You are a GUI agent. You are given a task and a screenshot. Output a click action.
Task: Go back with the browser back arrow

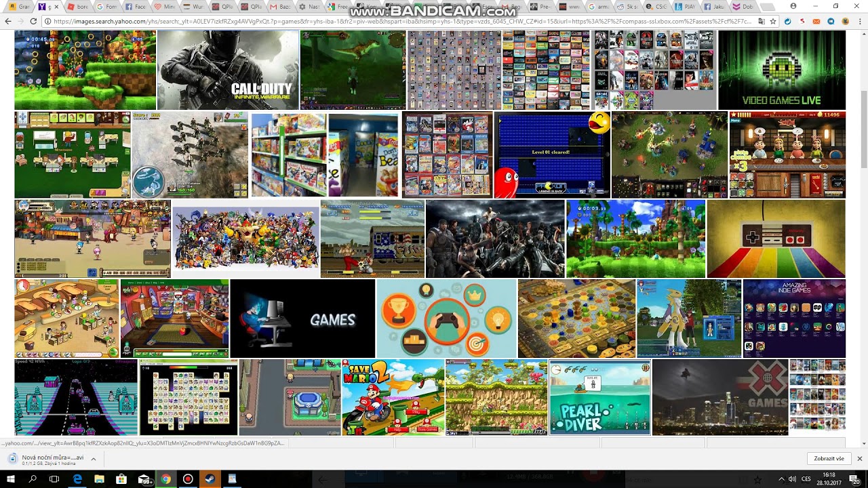[8, 21]
